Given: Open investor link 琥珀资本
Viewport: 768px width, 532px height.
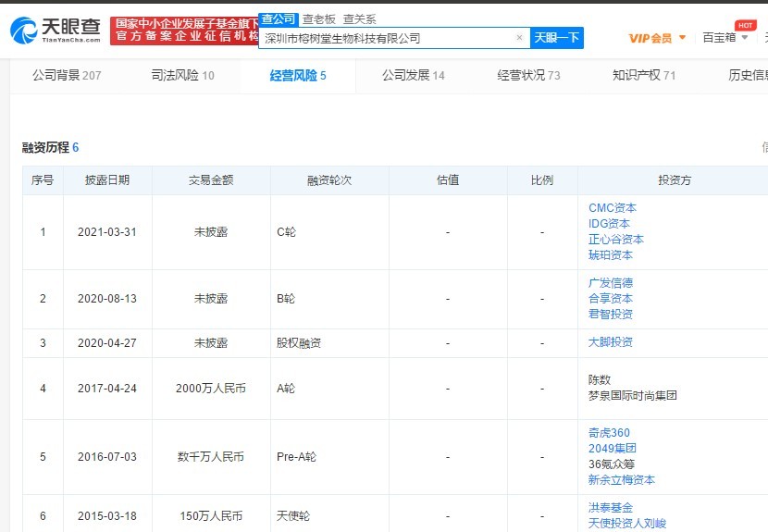Looking at the screenshot, I should [611, 254].
